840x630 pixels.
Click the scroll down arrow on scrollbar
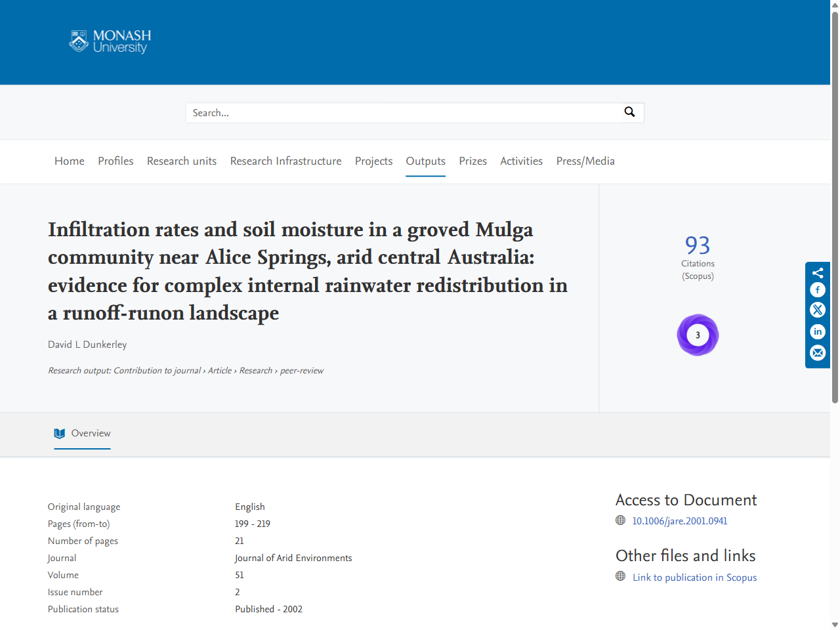(835, 624)
